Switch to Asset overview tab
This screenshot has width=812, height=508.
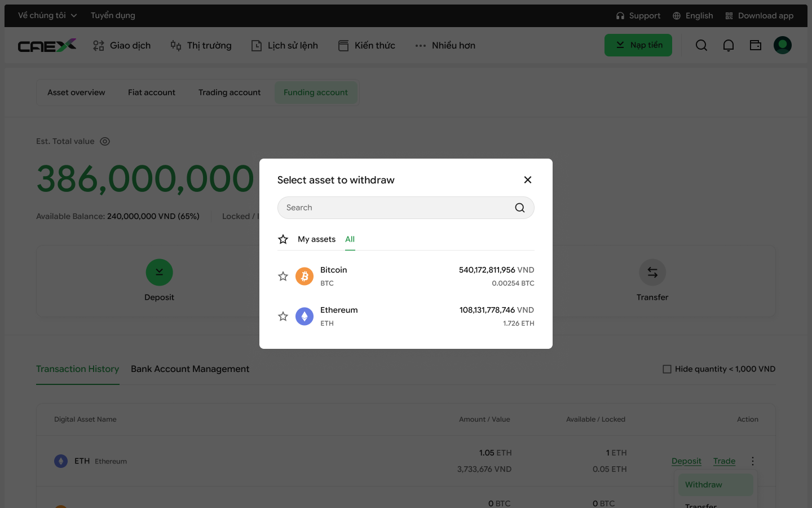point(76,93)
